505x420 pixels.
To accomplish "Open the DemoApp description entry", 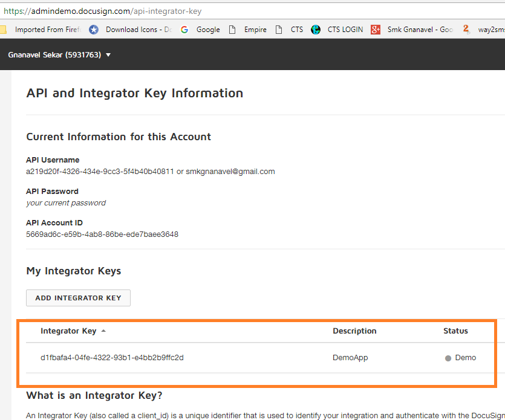I will coord(350,358).
